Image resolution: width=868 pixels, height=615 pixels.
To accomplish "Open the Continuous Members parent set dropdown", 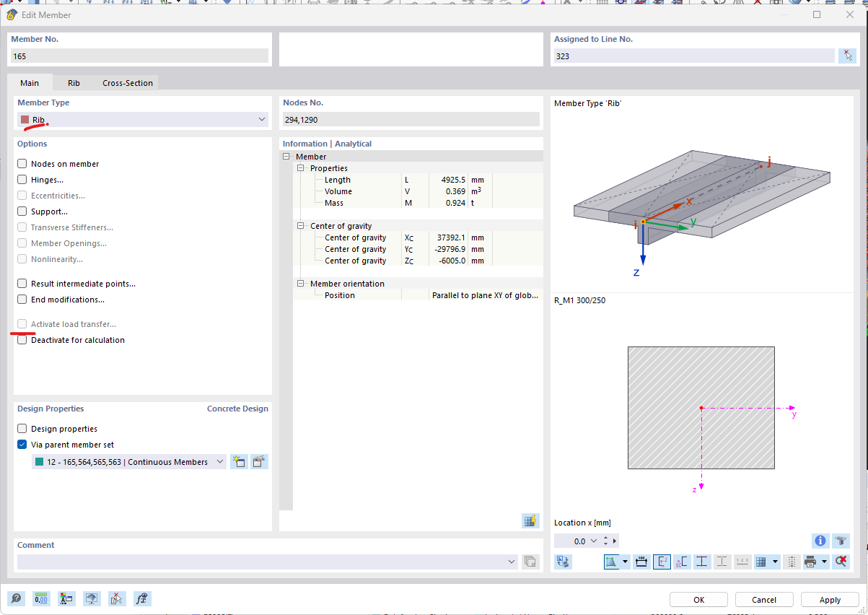I will [221, 461].
